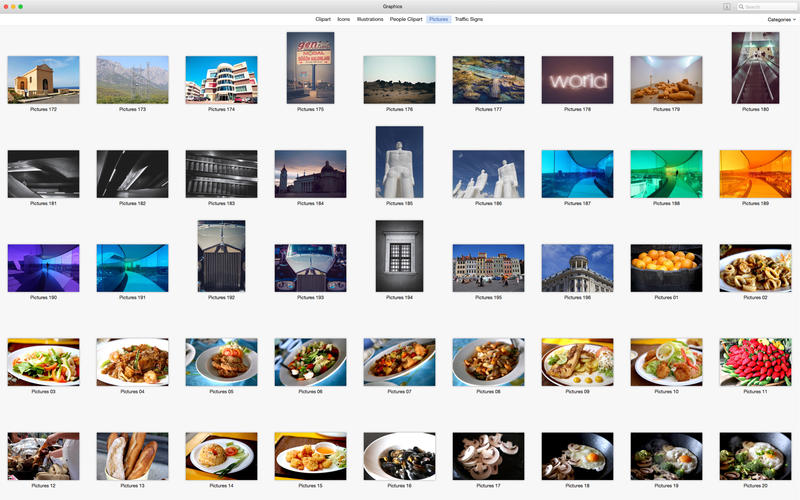The height and width of the screenshot is (500, 800).
Task: Pick the vintage car grille portrait Pictures 192
Action: point(221,256)
